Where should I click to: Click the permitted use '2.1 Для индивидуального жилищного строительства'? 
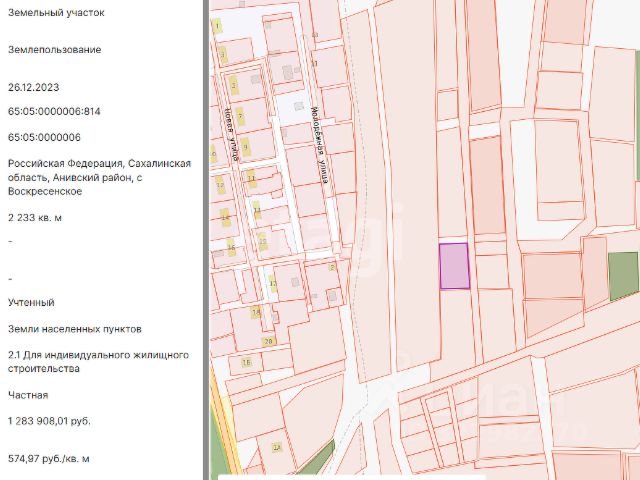[98, 362]
